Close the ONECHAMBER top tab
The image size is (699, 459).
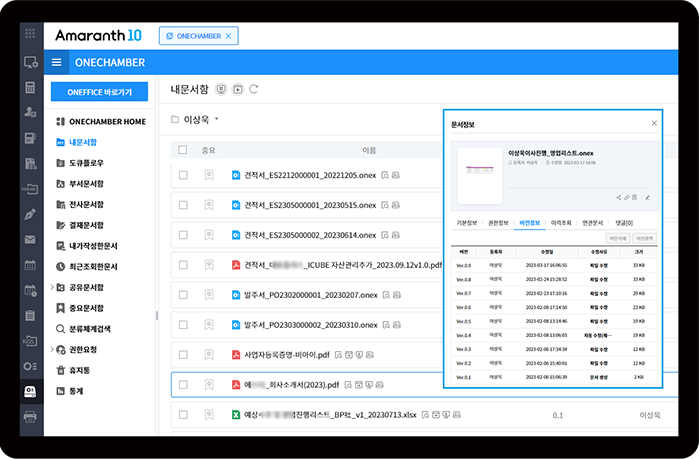pyautogui.click(x=228, y=36)
